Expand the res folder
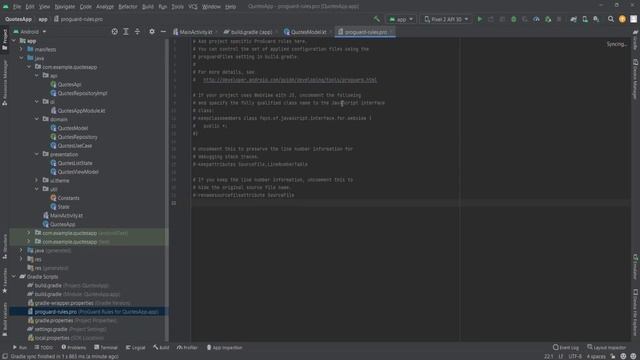640x360 pixels. (x=22, y=259)
